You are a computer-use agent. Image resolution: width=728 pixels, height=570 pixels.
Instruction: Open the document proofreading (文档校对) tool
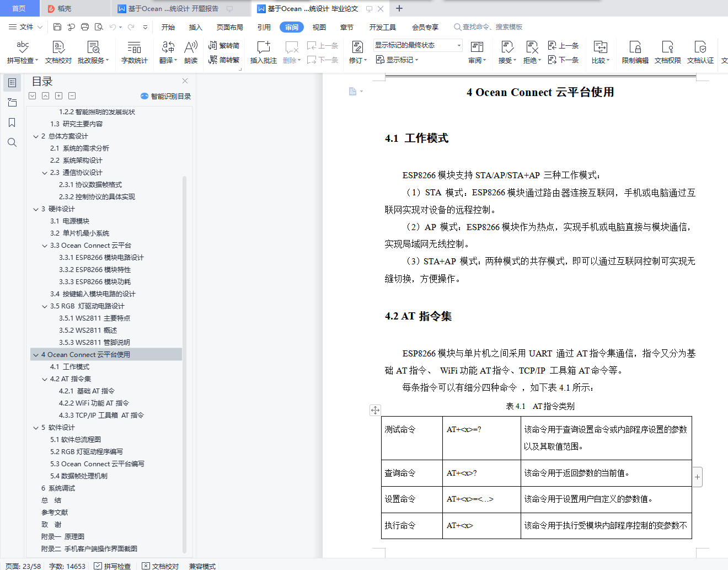click(x=58, y=52)
